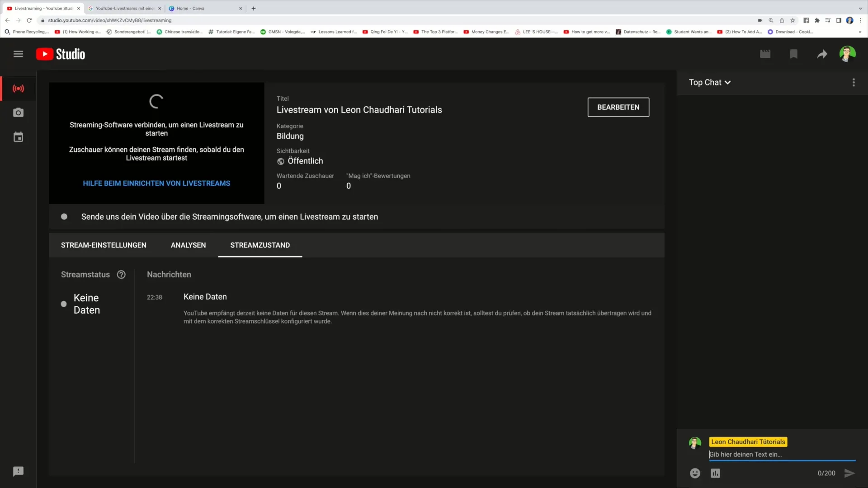
Task: Click the share stream icon top right
Action: click(823, 54)
